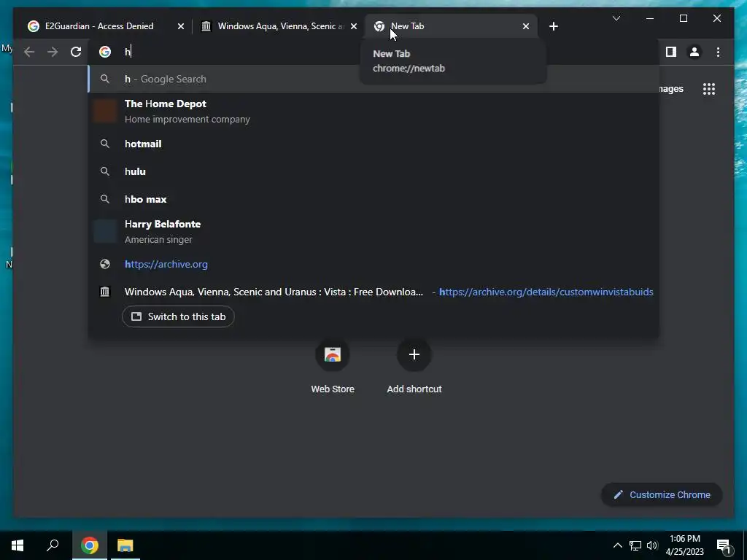Switch to the Windows Aqua, Vienna, Scenic tab
Image resolution: width=747 pixels, height=560 pixels.
click(x=280, y=26)
